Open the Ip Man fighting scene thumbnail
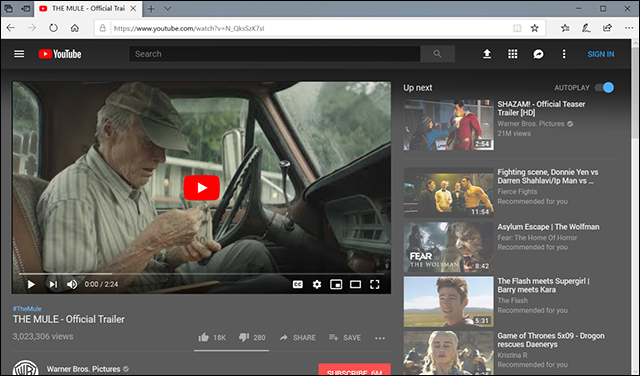 [x=449, y=192]
